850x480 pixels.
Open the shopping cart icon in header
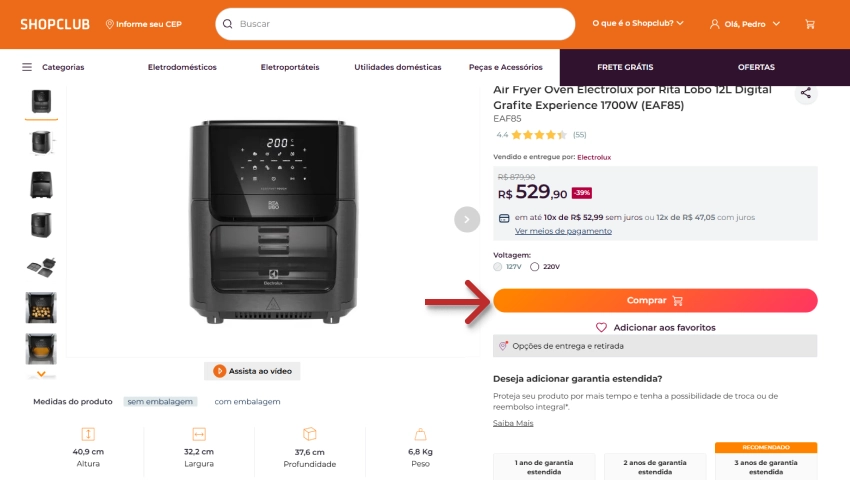coord(810,24)
